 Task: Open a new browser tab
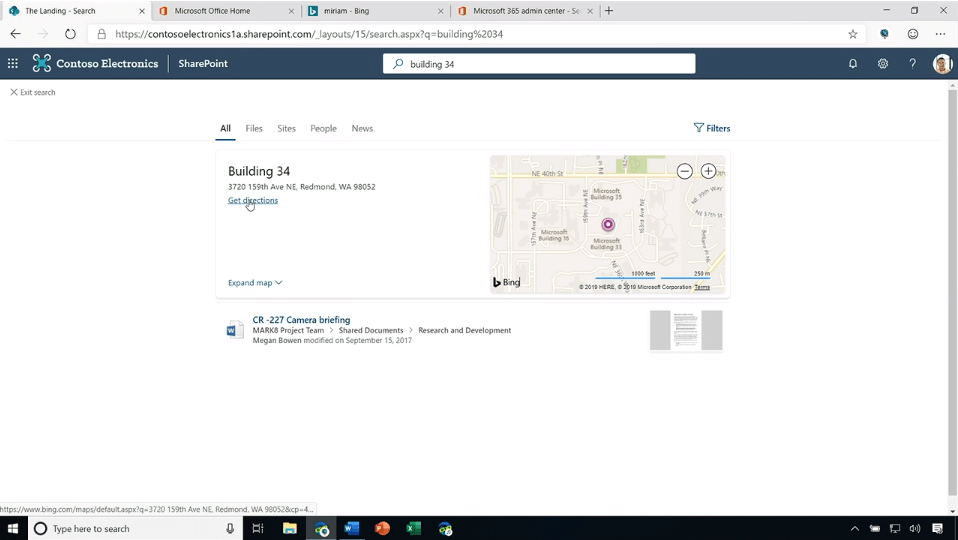(x=609, y=10)
